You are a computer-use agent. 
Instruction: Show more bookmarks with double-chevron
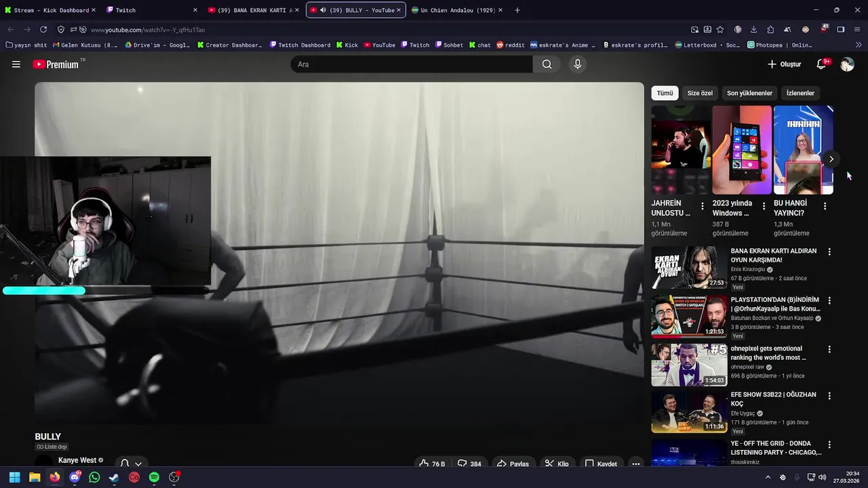pyautogui.click(x=858, y=45)
